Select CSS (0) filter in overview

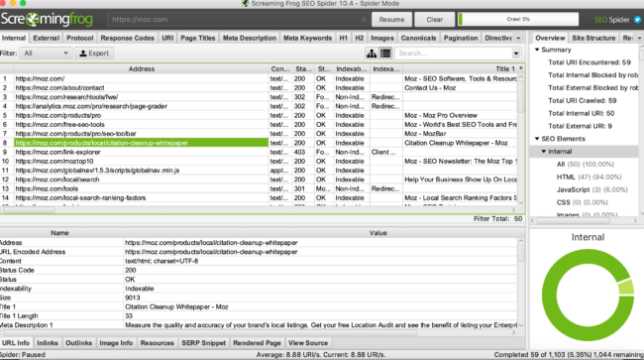[582, 202]
